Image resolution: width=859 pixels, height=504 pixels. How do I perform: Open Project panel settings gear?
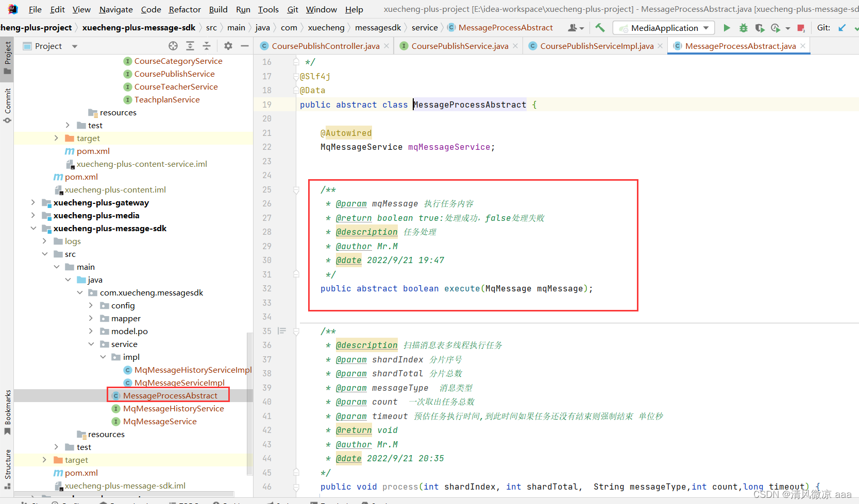tap(228, 46)
